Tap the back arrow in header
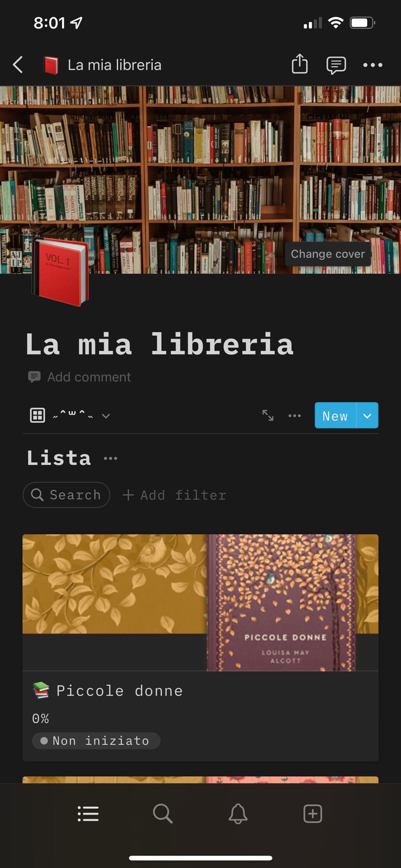401x868 pixels. click(x=18, y=65)
